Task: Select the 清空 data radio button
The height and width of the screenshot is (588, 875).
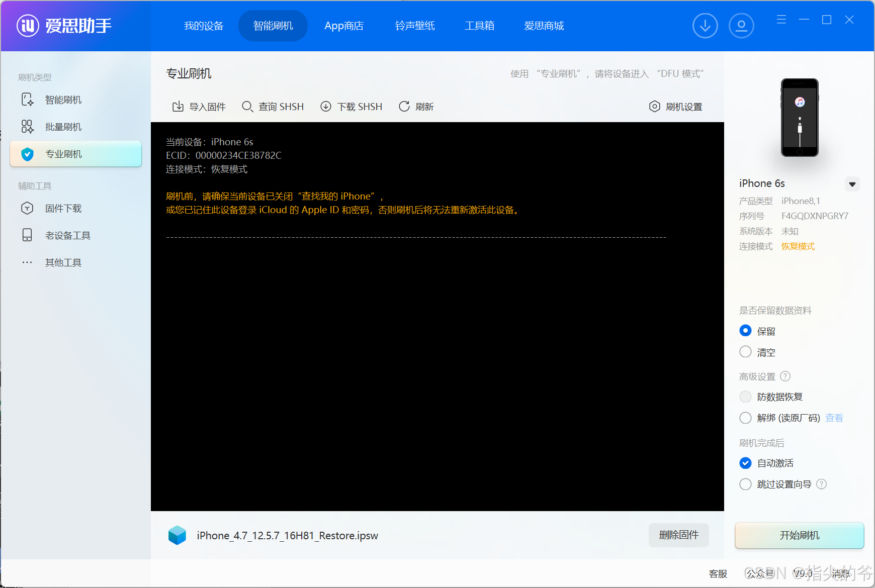Action: click(745, 352)
